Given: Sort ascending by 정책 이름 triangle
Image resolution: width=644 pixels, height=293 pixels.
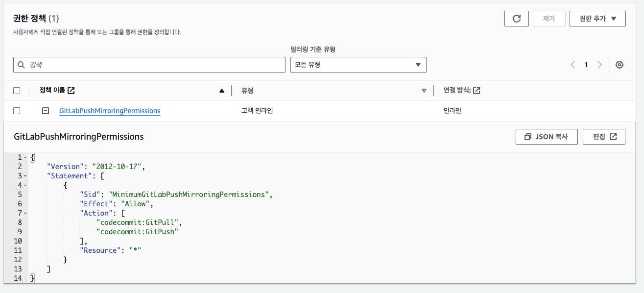Looking at the screenshot, I should (222, 91).
